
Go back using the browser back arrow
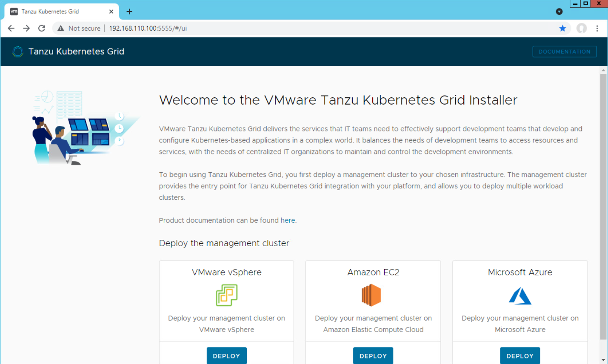(x=11, y=28)
